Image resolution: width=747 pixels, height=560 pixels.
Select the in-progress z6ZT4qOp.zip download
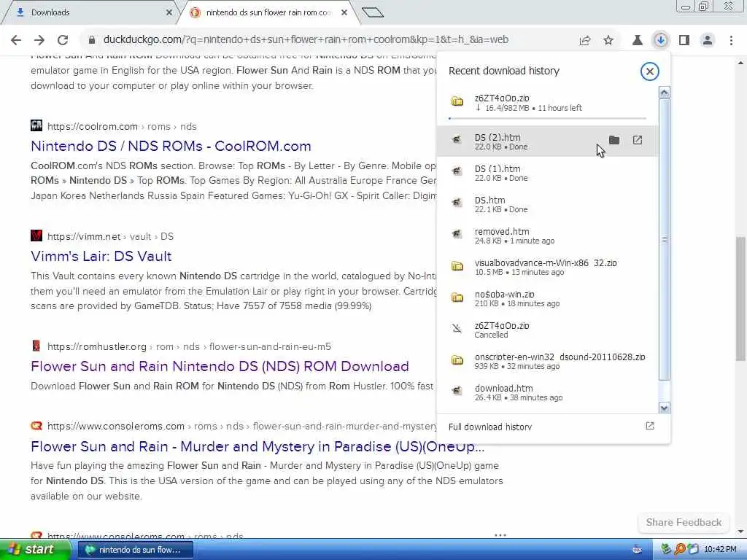tap(547, 103)
